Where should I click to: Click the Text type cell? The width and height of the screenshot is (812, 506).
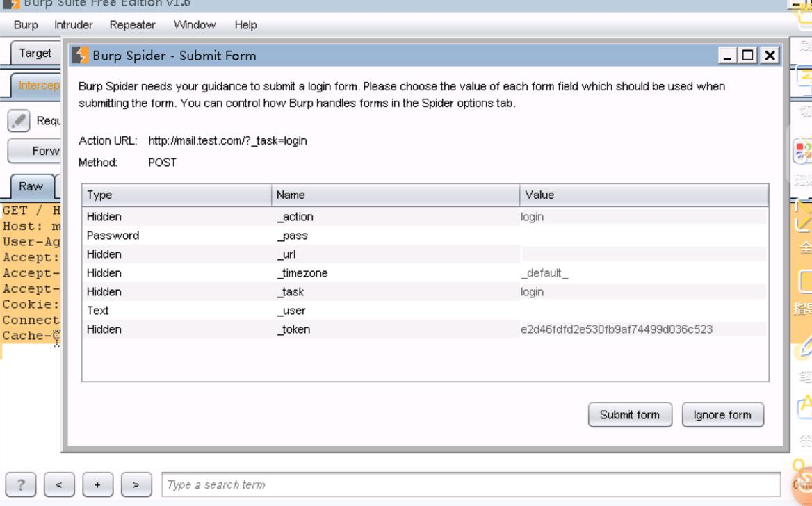click(177, 311)
